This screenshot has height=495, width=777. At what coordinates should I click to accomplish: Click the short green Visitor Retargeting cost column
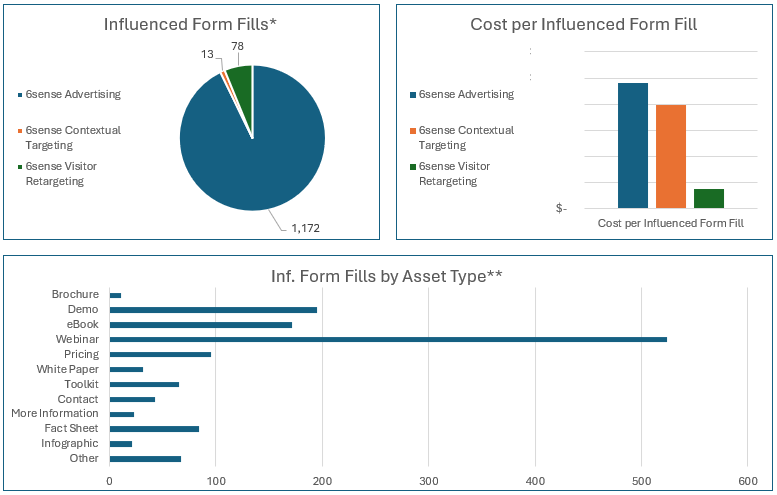click(709, 199)
